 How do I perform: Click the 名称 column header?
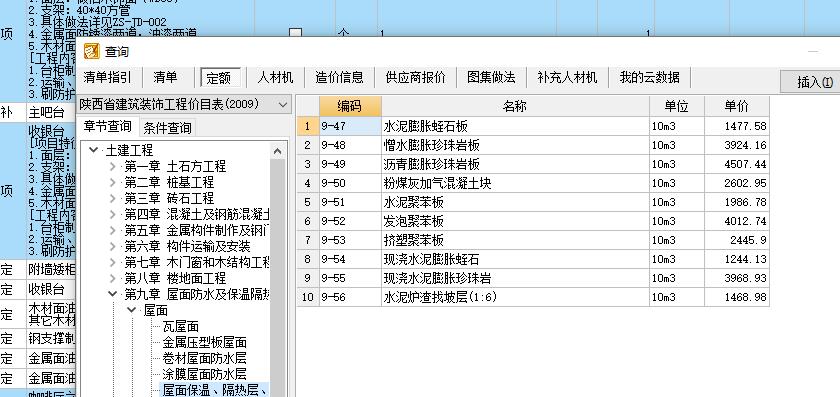(x=515, y=107)
